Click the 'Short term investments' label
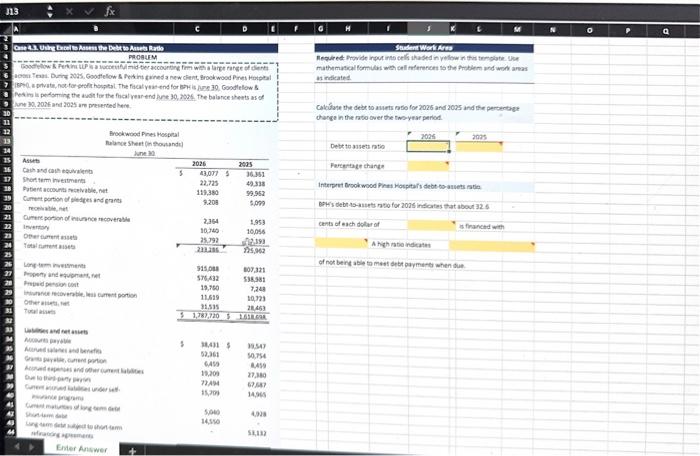This screenshot has width=700, height=456. click(x=54, y=180)
